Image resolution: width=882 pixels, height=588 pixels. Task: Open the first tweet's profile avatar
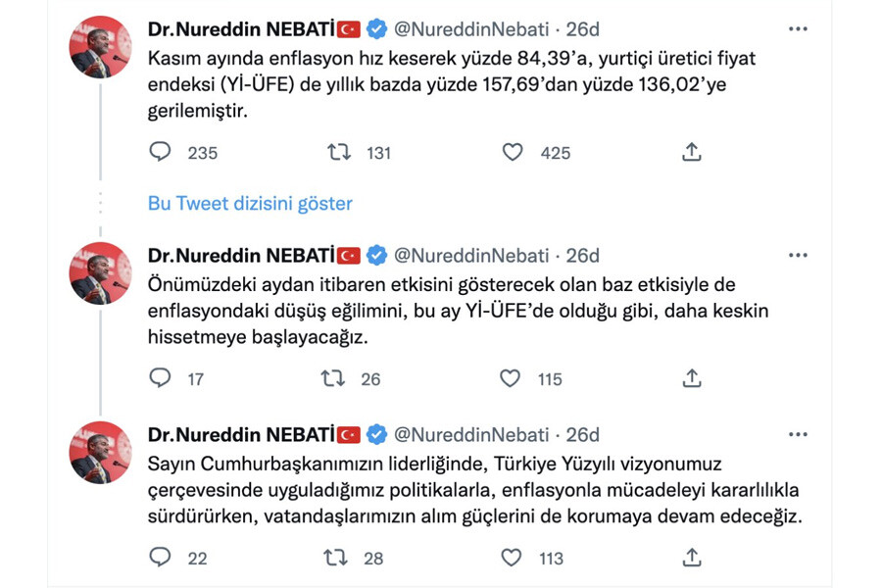(100, 45)
